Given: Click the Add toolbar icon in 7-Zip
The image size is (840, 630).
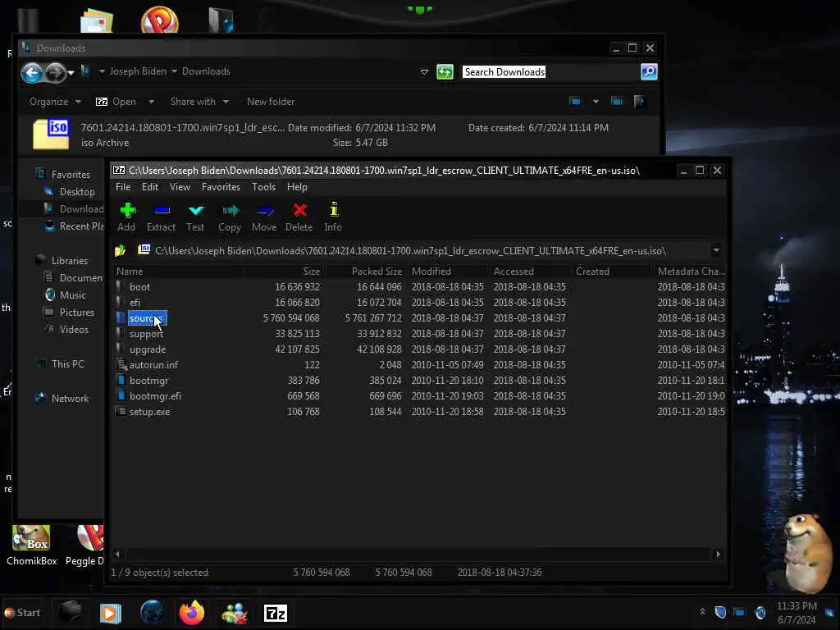Looking at the screenshot, I should (127, 217).
